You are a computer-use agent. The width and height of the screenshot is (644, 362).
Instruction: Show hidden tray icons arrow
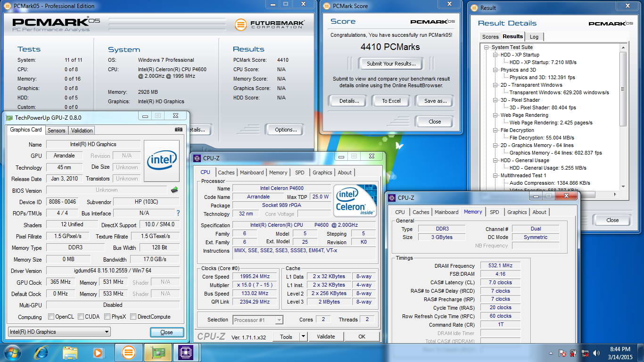pos(551,353)
